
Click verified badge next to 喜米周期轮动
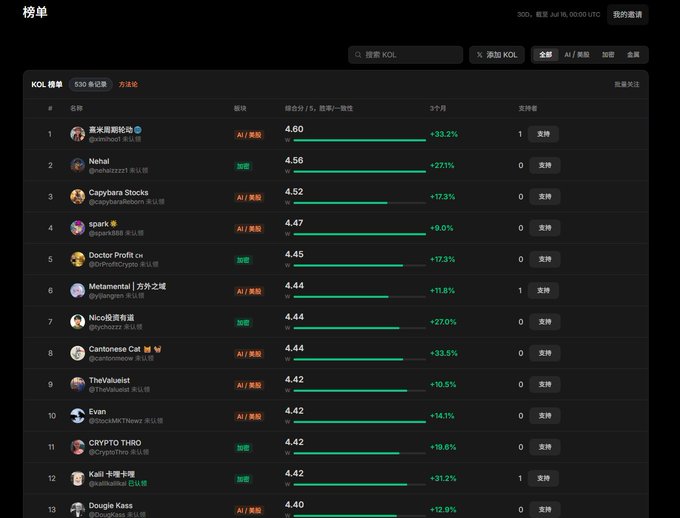point(138,130)
